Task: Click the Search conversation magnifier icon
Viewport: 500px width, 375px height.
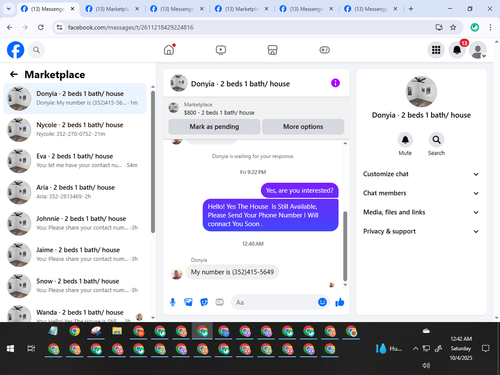Action: pyautogui.click(x=436, y=140)
